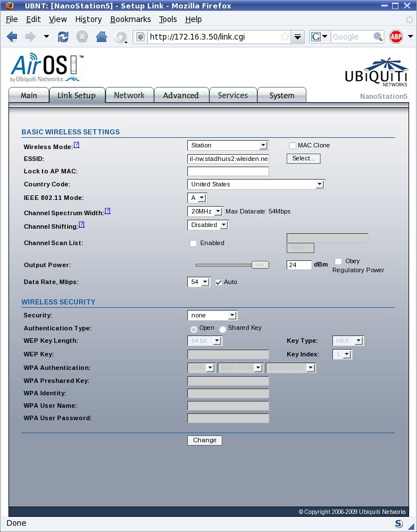Open the Bookmarks menu
Screen dimensions: 417x532
pyautogui.click(x=130, y=19)
